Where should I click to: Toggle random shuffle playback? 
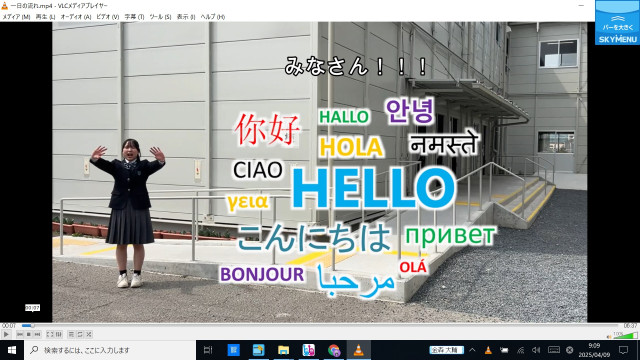[89, 334]
